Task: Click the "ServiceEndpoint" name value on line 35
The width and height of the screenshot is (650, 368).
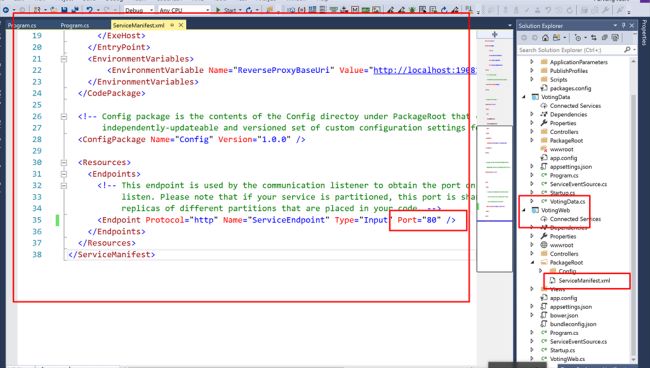Action: (289, 220)
